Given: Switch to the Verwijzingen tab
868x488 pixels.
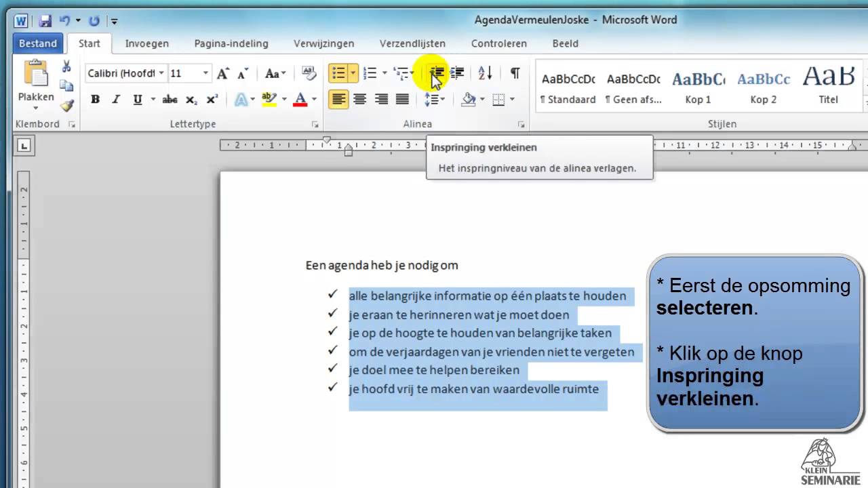Looking at the screenshot, I should click(324, 43).
